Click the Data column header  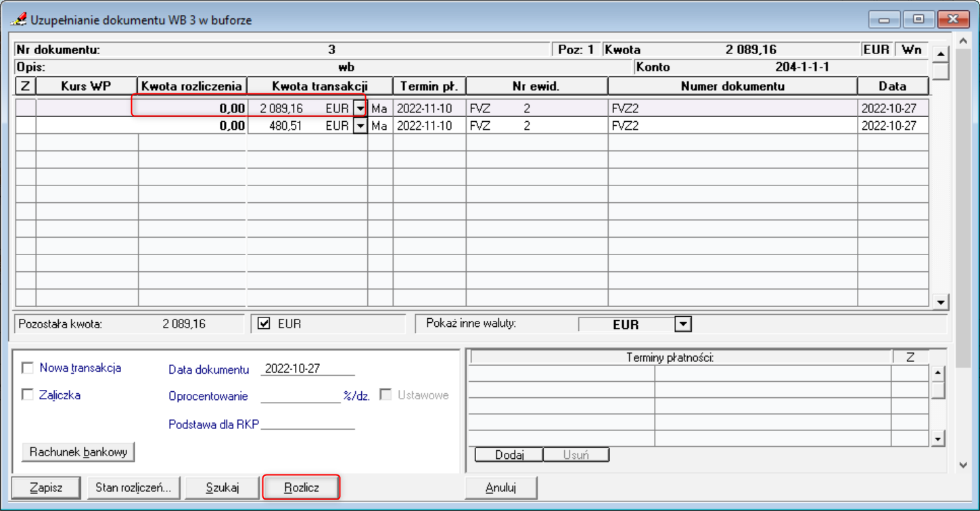pos(893,86)
